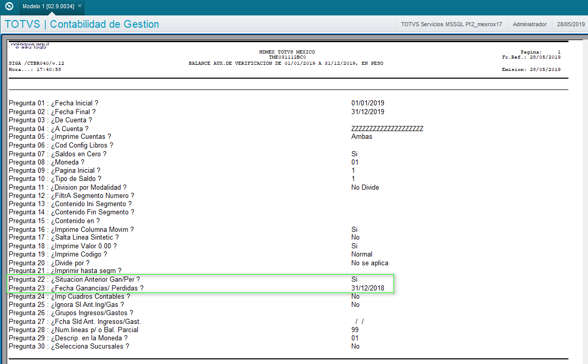Click the 31/12/2019 Fecha Final value
The image size is (588, 364).
[367, 112]
